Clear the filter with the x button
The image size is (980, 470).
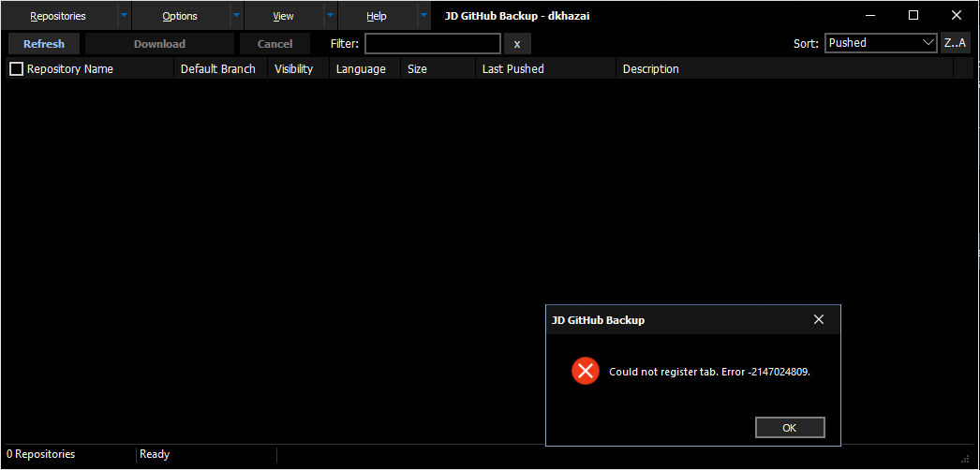pos(517,44)
